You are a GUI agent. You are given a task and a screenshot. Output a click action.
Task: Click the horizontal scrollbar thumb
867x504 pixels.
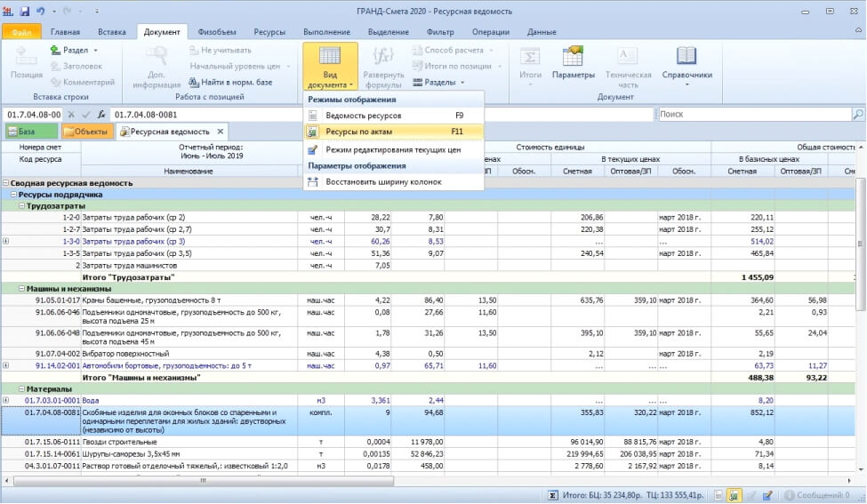pyautogui.click(x=204, y=481)
